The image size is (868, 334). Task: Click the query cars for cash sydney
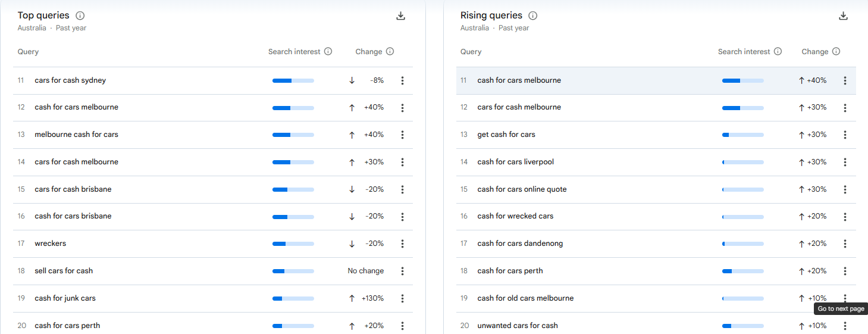tap(70, 80)
